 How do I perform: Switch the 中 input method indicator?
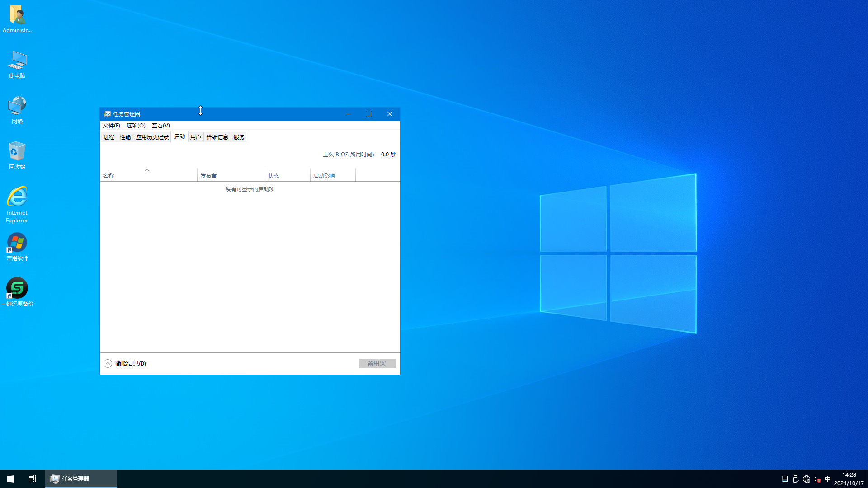click(828, 479)
